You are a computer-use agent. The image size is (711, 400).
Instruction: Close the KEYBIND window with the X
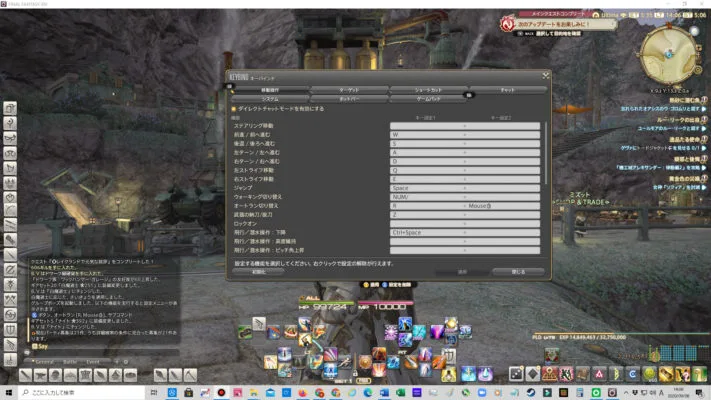[545, 76]
